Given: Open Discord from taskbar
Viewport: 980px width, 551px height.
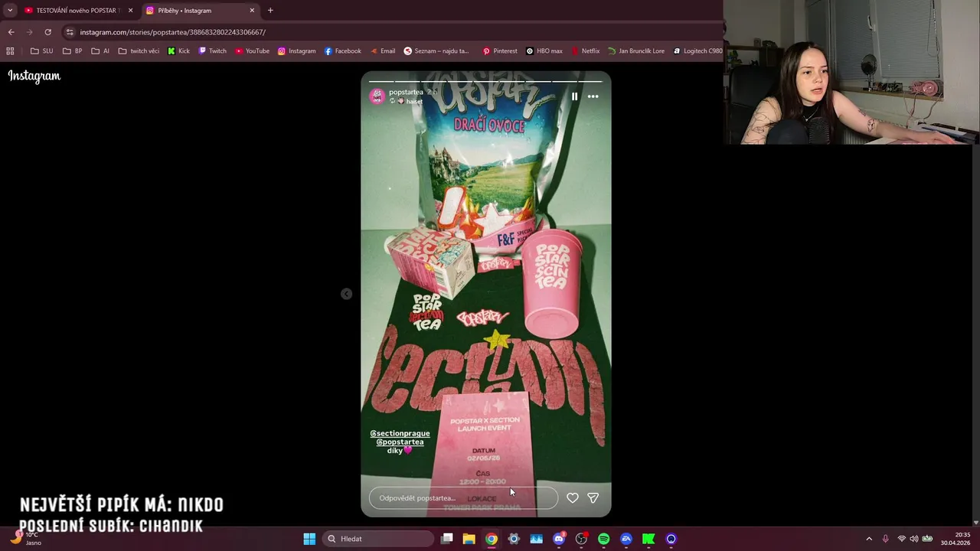Looking at the screenshot, I should click(559, 539).
